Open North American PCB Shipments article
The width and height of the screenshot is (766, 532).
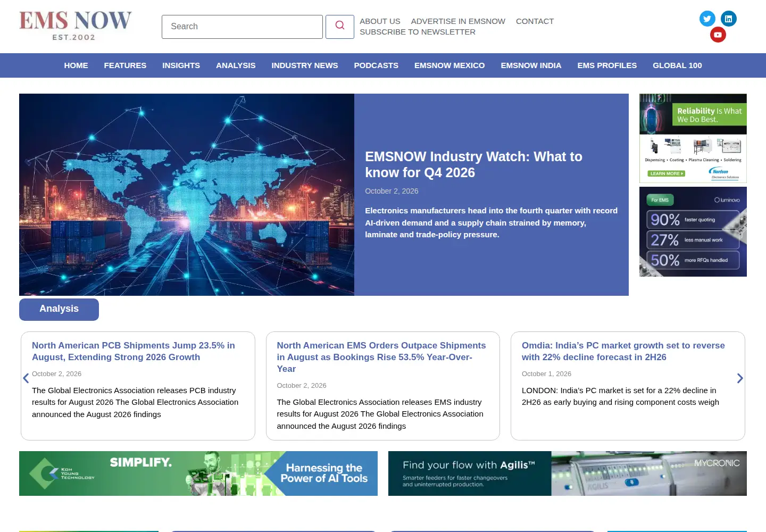(x=133, y=351)
